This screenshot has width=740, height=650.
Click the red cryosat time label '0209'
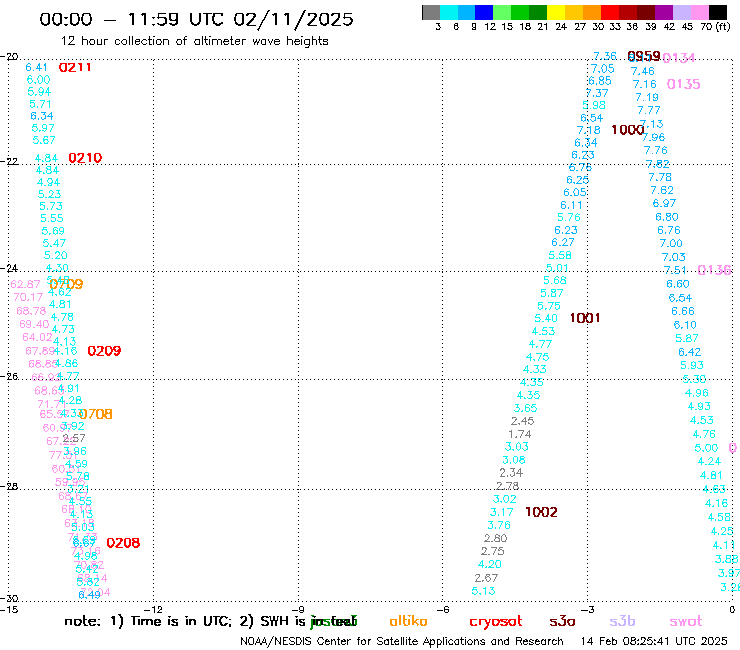104,351
